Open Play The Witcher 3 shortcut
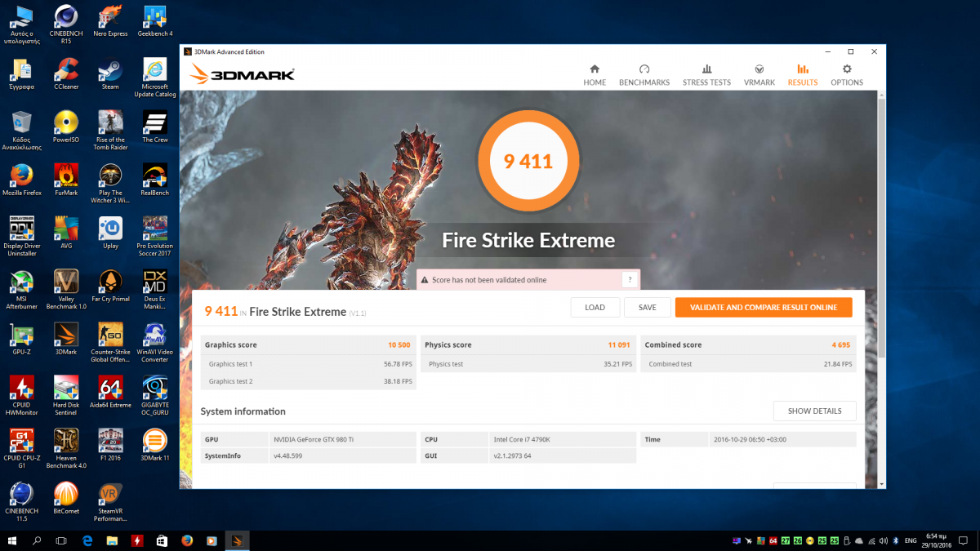The image size is (980, 551). [110, 184]
